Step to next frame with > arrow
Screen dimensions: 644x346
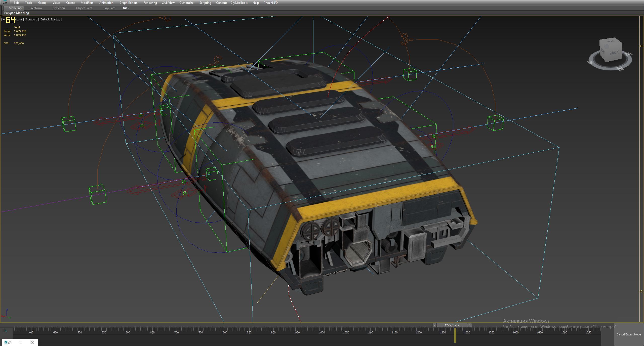point(470,325)
